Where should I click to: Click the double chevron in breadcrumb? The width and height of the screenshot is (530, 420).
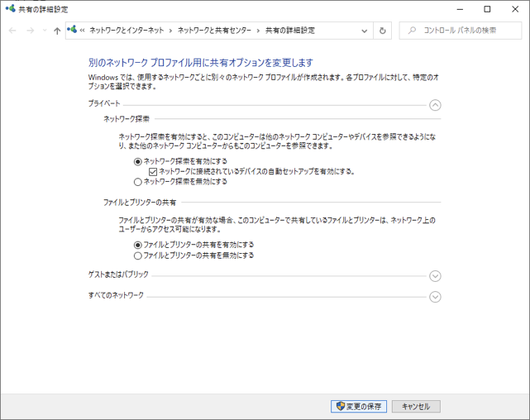pos(82,31)
